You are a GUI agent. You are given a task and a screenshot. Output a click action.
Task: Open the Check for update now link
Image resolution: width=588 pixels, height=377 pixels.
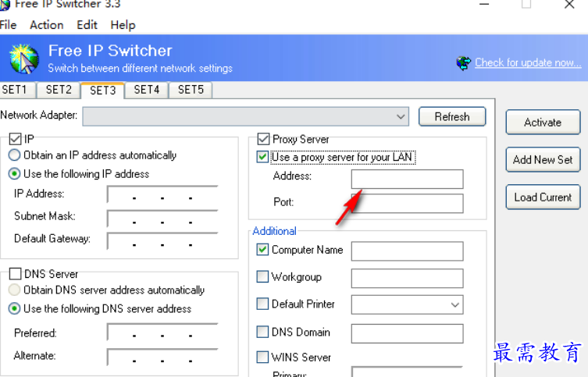528,62
